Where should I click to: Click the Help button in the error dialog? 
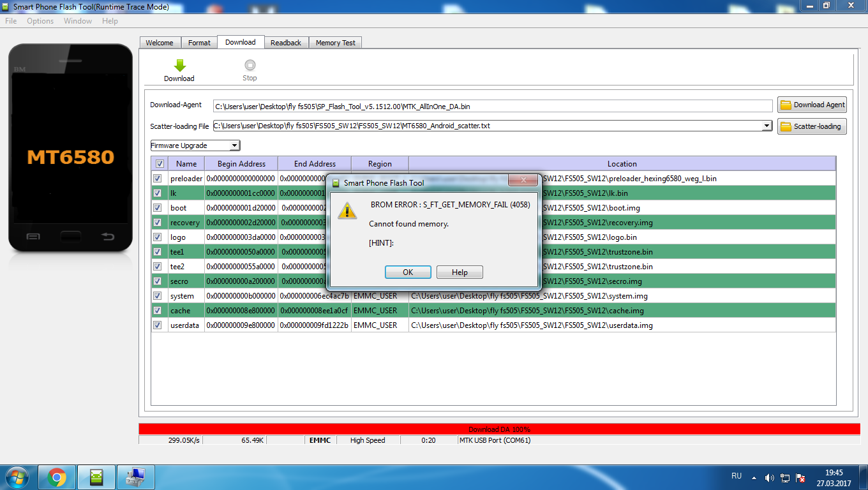(x=460, y=272)
